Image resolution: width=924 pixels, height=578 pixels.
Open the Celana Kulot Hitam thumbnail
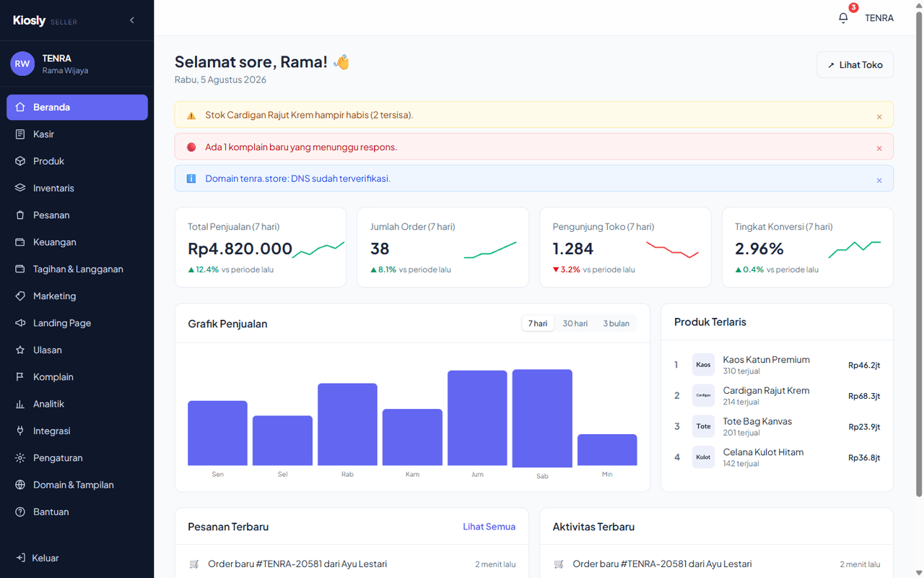coord(703,457)
